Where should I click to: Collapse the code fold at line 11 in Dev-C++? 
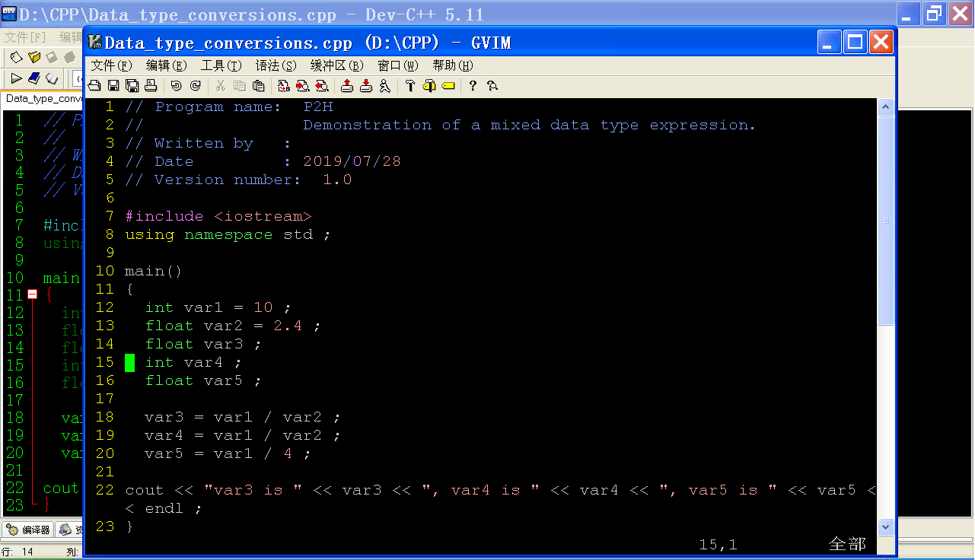tap(32, 294)
